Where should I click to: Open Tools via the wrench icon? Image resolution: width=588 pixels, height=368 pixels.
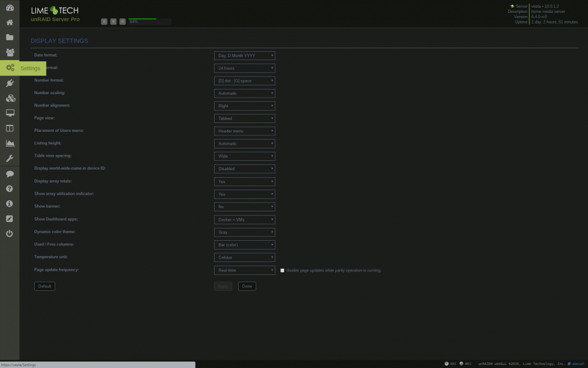point(10,158)
